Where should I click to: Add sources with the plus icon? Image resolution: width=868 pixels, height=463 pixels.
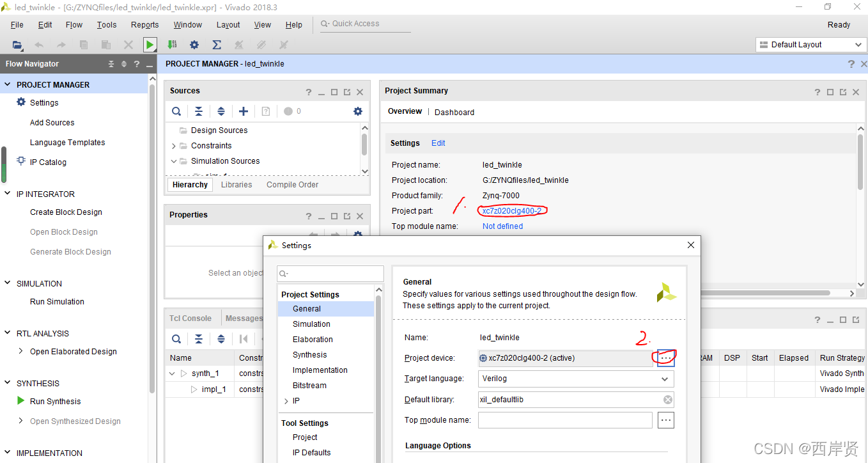244,111
